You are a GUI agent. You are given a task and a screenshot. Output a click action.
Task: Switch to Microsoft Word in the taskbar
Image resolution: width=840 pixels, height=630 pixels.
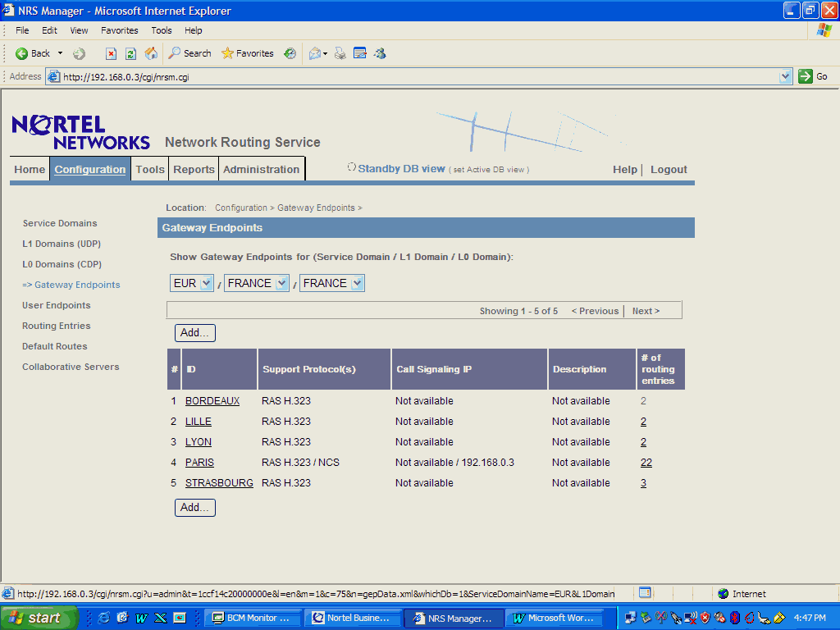[555, 618]
